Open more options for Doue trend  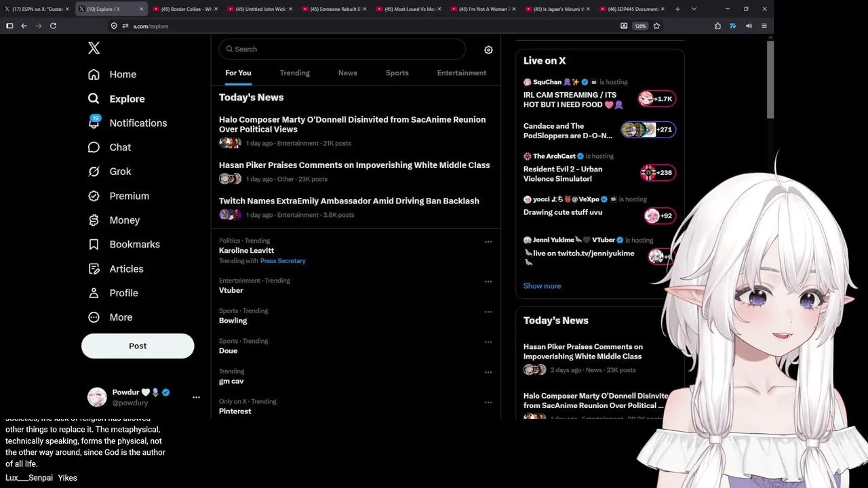[x=488, y=342]
